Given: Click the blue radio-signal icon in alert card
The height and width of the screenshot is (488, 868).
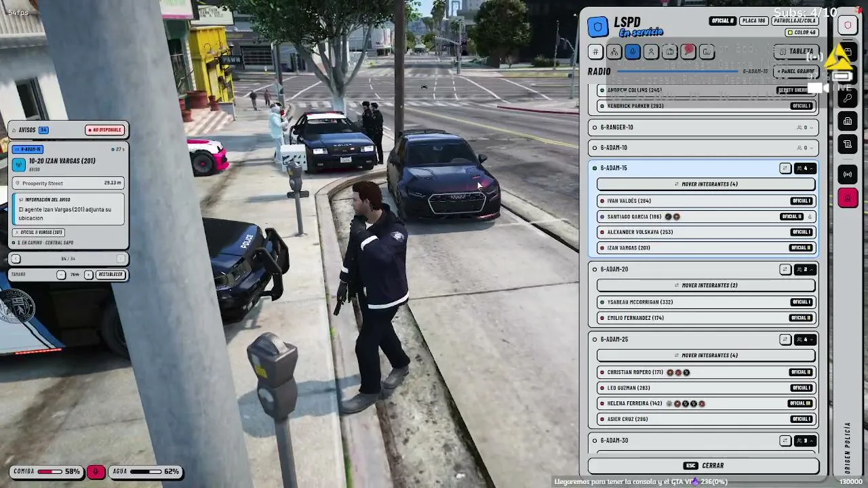Looking at the screenshot, I should [19, 165].
